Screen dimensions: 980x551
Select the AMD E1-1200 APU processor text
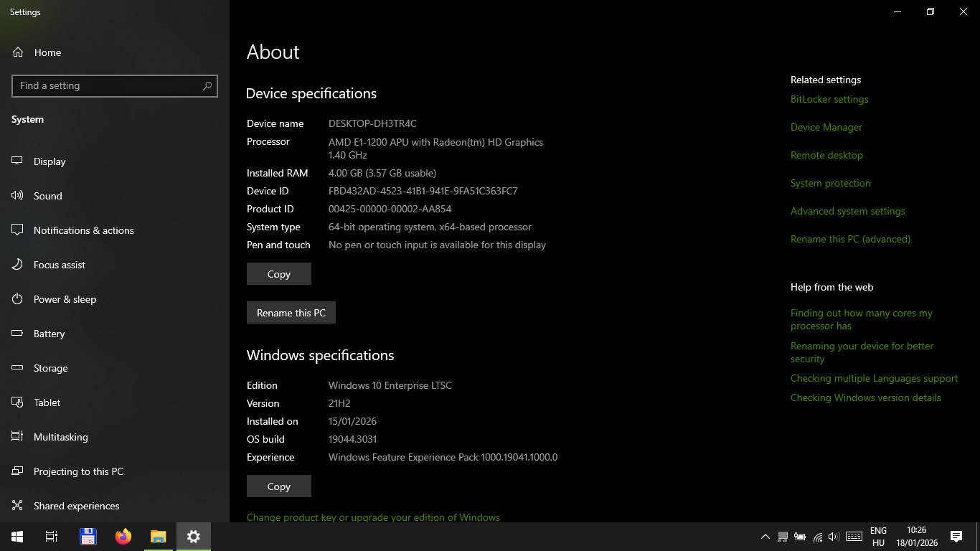click(435, 149)
